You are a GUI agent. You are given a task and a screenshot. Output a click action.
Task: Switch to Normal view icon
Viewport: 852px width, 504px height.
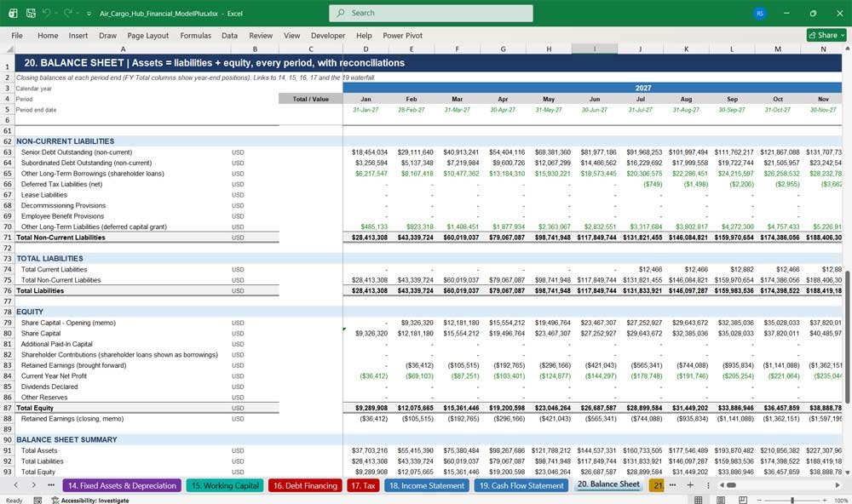699,500
